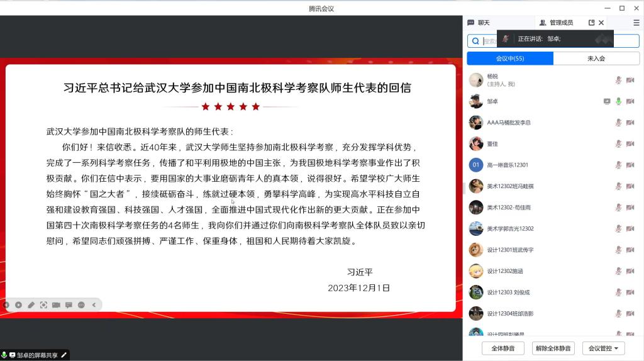Screen dimensions: 644x361
Task: Click the 解除全体静音 button
Action: [x=553, y=348]
